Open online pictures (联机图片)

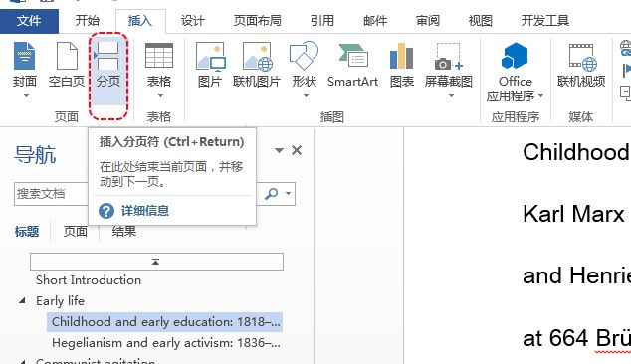[257, 65]
